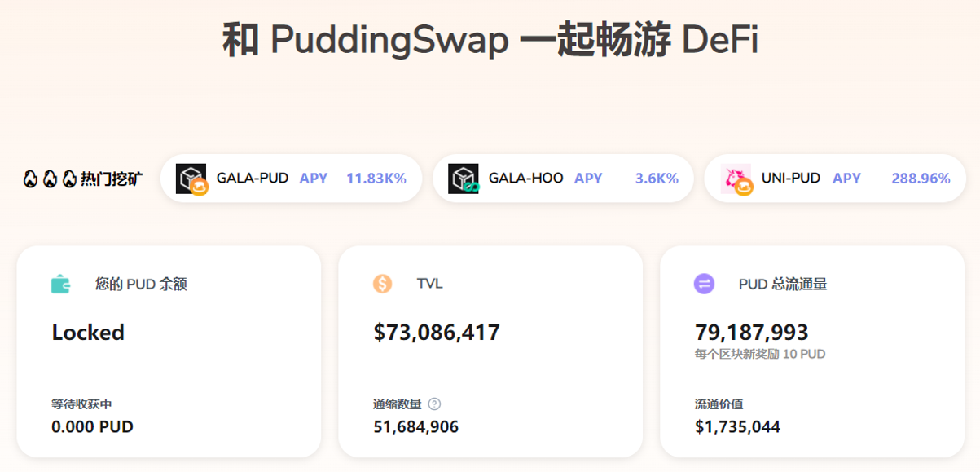Click the orange dollar TVL icon

tap(382, 284)
